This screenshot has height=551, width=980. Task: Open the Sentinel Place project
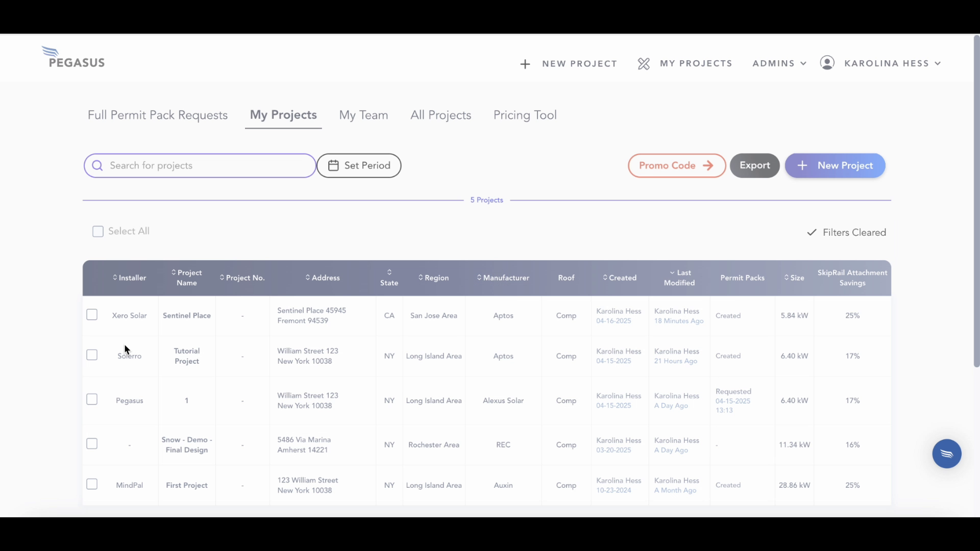click(187, 316)
